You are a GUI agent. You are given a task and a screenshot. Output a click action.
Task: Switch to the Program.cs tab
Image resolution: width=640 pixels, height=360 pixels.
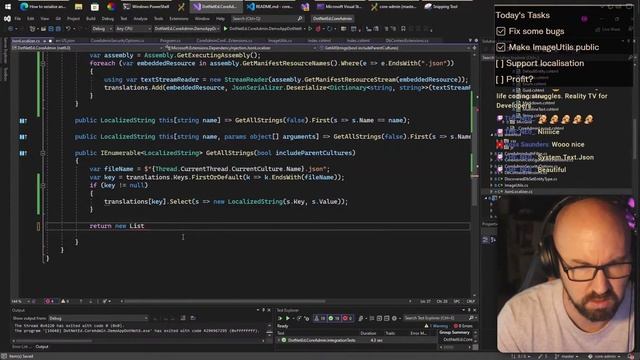coord(170,41)
